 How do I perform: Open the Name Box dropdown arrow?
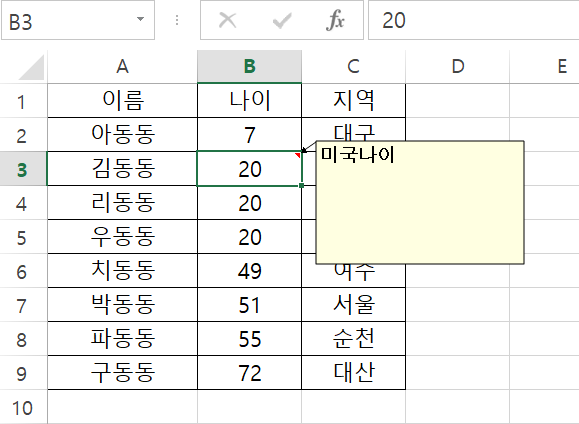coord(140,19)
